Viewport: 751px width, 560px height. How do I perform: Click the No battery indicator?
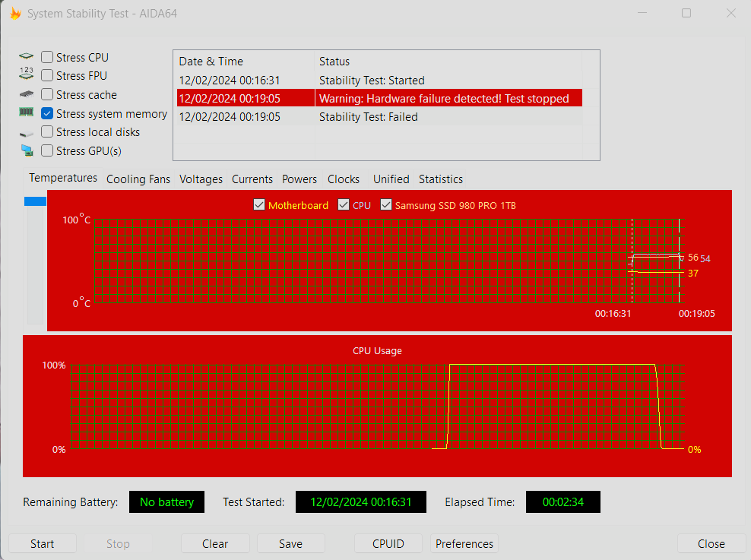coord(166,502)
